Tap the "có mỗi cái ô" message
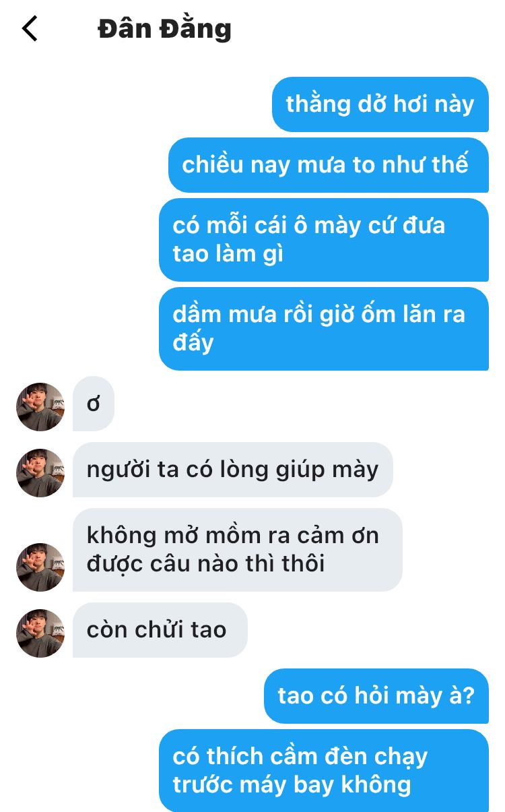This screenshot has width=505, height=812. [324, 240]
